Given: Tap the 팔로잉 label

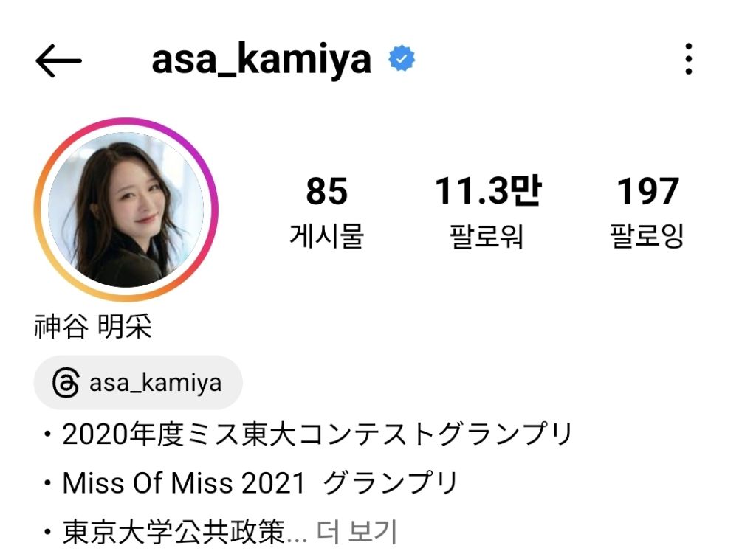Looking at the screenshot, I should point(647,236).
